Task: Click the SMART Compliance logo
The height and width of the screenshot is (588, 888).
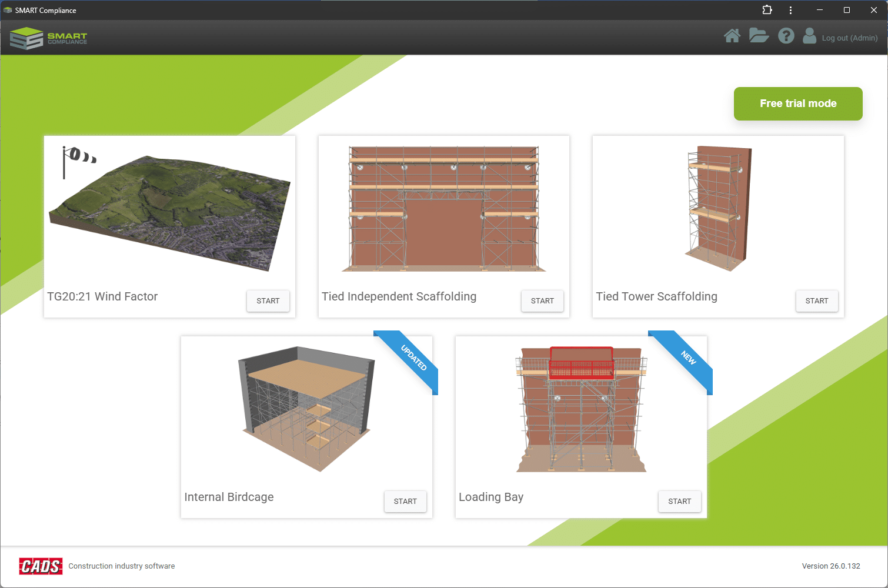Action: (48, 38)
